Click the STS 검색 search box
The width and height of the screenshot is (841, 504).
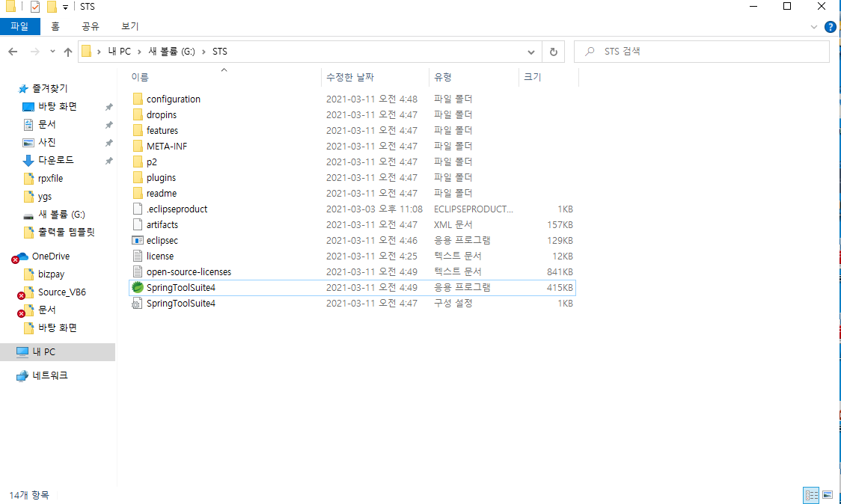tap(702, 52)
